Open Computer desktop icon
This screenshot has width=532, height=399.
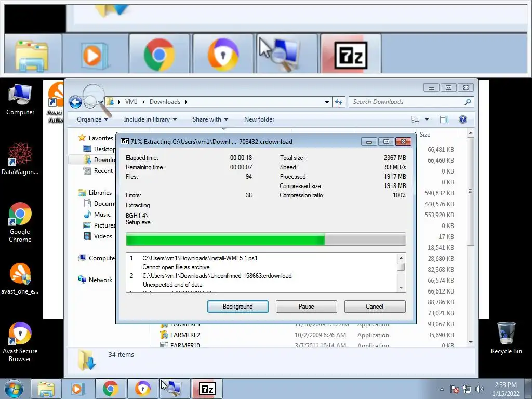[x=20, y=99]
